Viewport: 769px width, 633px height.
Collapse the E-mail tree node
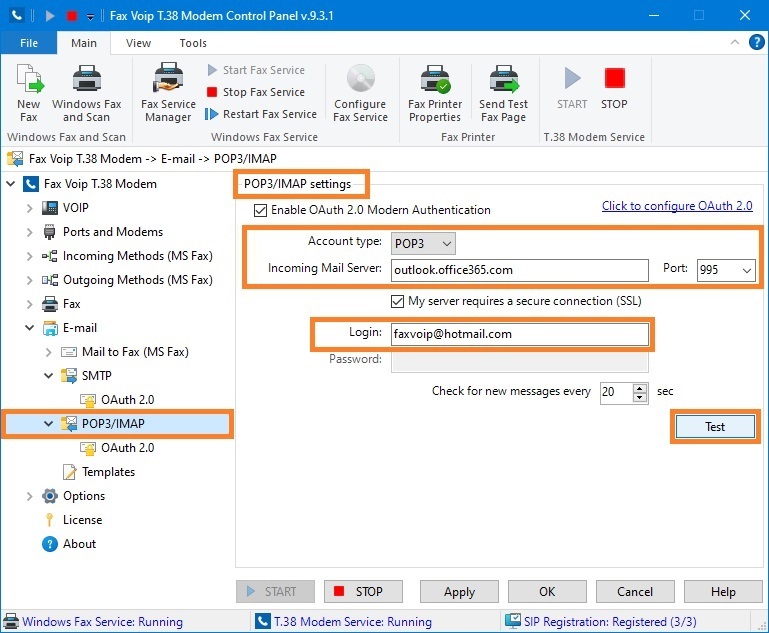coord(29,328)
